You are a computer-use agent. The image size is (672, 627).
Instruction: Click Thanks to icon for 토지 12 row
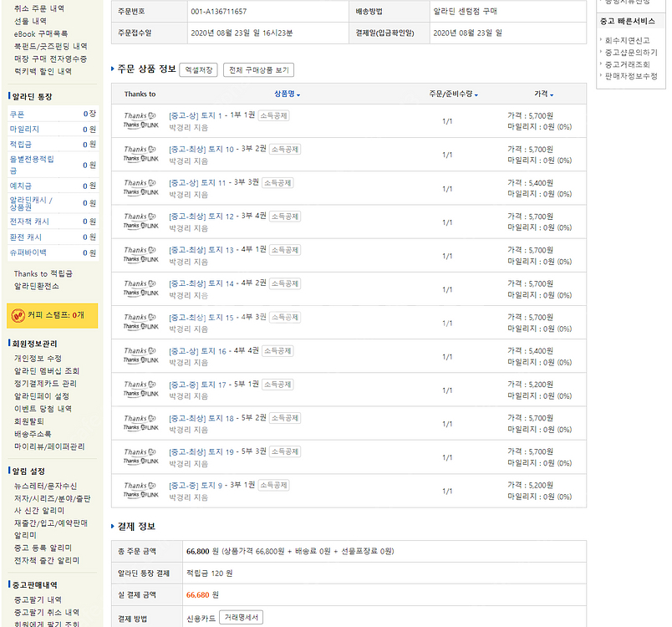[x=140, y=217]
